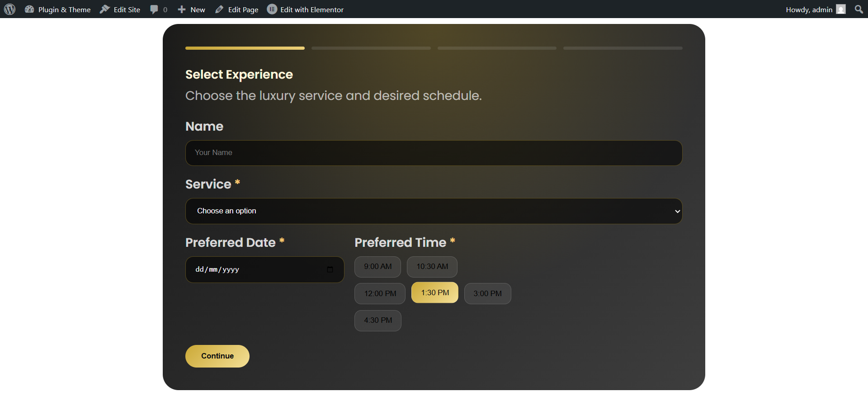The image size is (868, 415).
Task: Click the first gold progress step bar
Action: coord(245,48)
